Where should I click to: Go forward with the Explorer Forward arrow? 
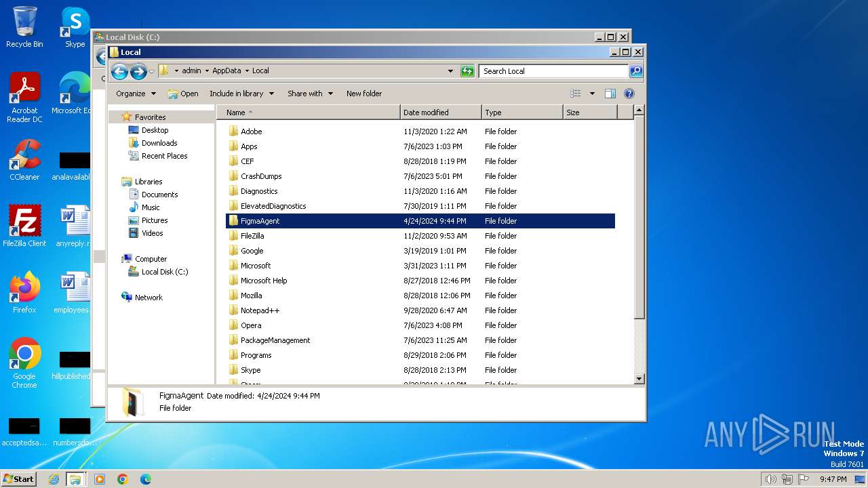click(138, 71)
